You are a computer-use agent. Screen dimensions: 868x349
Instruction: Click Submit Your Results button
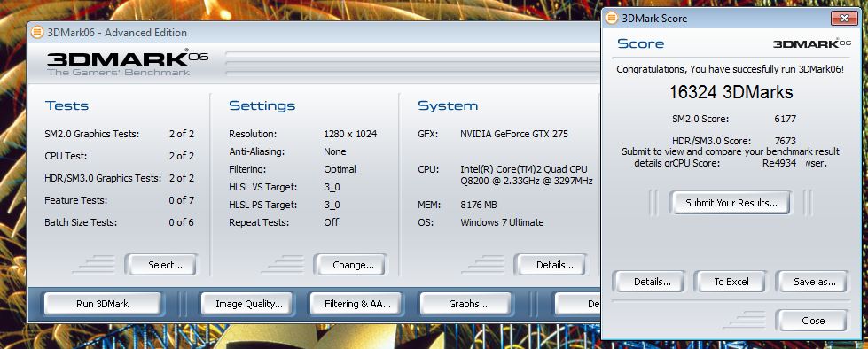731,203
